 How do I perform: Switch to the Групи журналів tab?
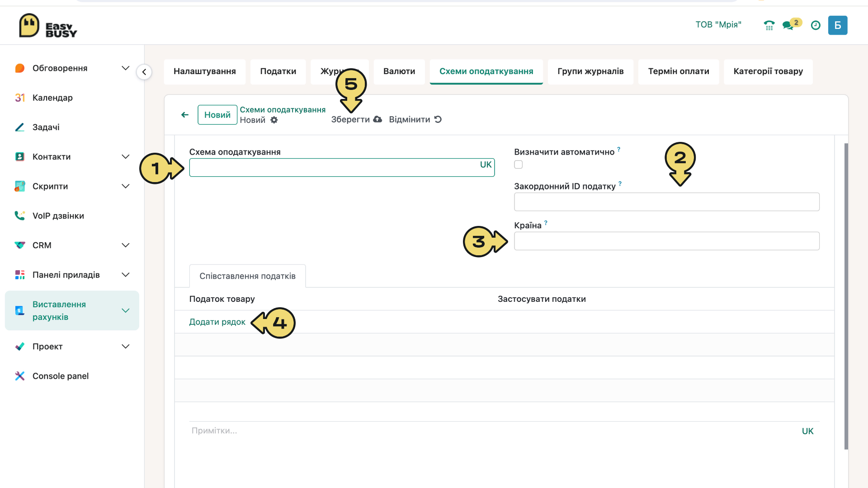pos(590,71)
